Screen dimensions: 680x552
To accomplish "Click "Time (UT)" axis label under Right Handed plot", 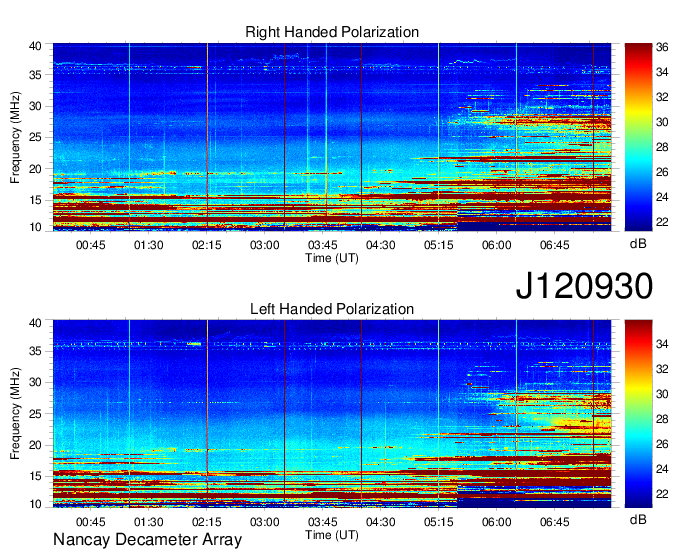I will tap(332, 258).
